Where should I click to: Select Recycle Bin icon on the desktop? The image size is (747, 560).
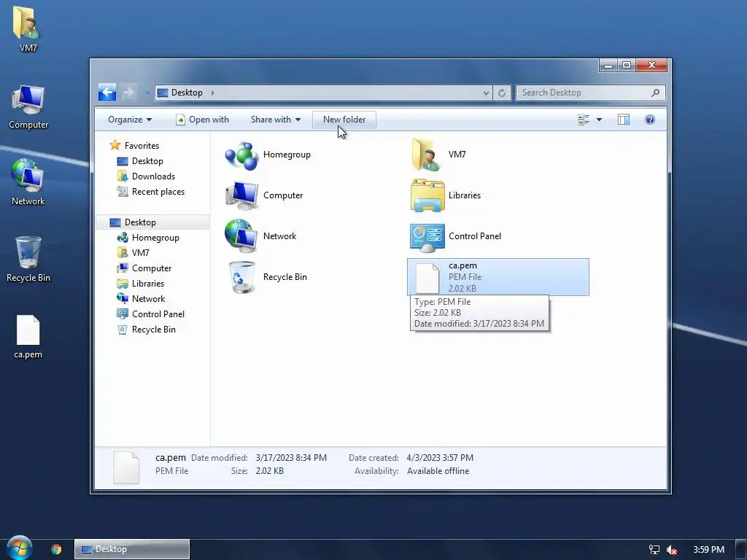tap(28, 260)
